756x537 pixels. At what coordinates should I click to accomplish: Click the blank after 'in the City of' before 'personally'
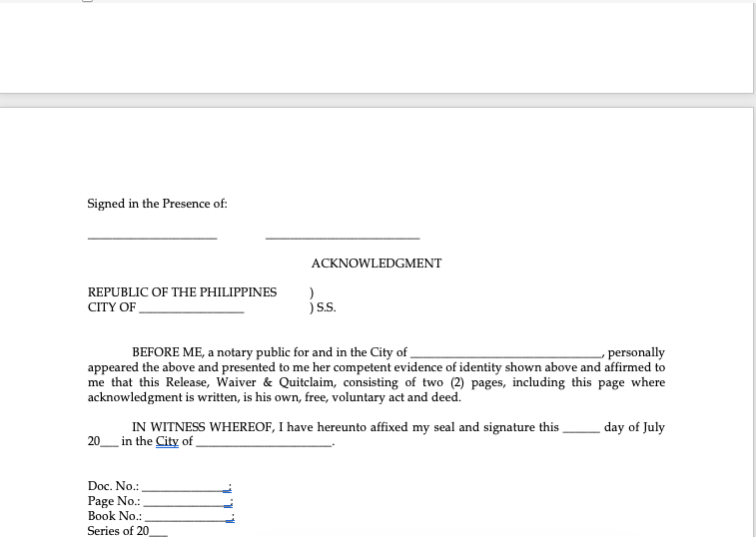[505, 353]
